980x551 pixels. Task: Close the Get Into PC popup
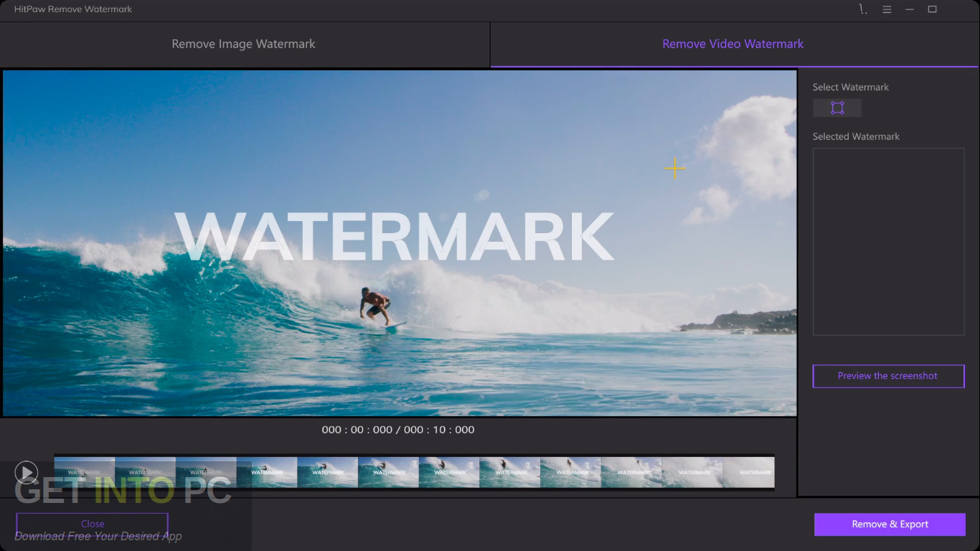coord(92,524)
